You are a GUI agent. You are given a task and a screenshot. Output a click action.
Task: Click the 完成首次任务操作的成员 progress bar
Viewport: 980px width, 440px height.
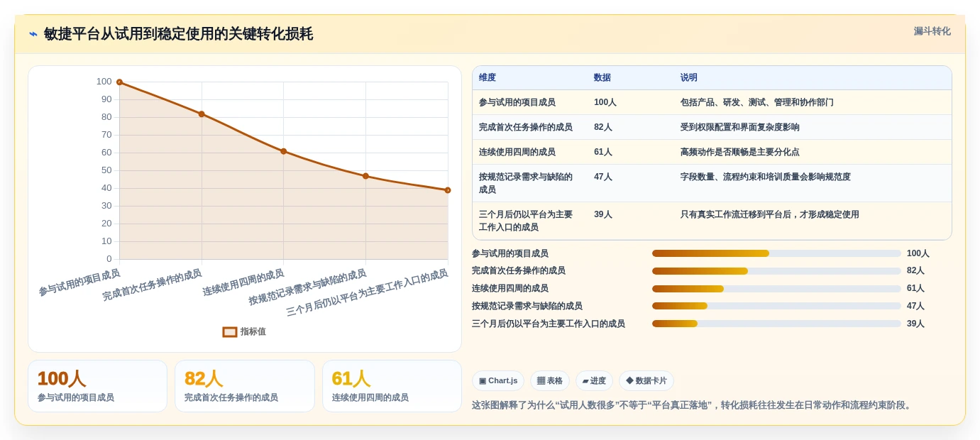776,271
